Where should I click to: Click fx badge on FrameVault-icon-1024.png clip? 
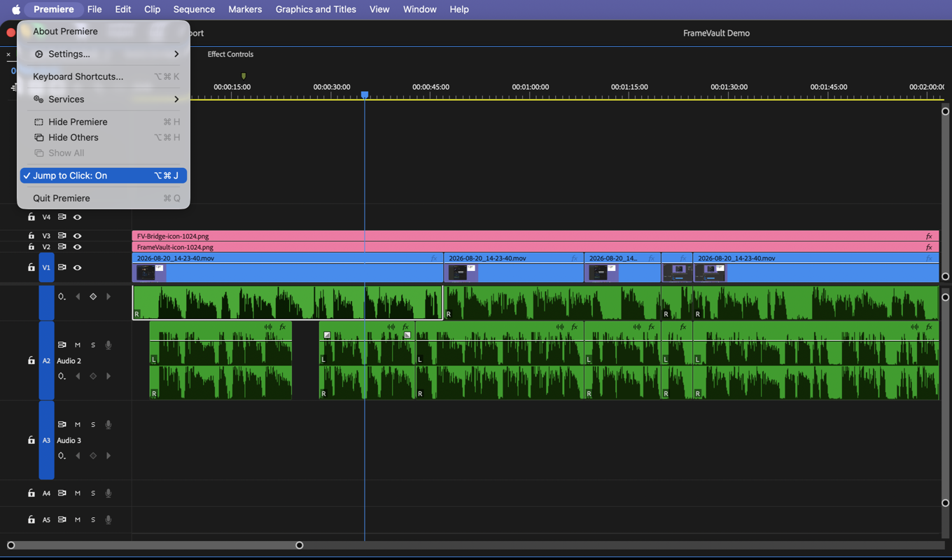coord(929,247)
